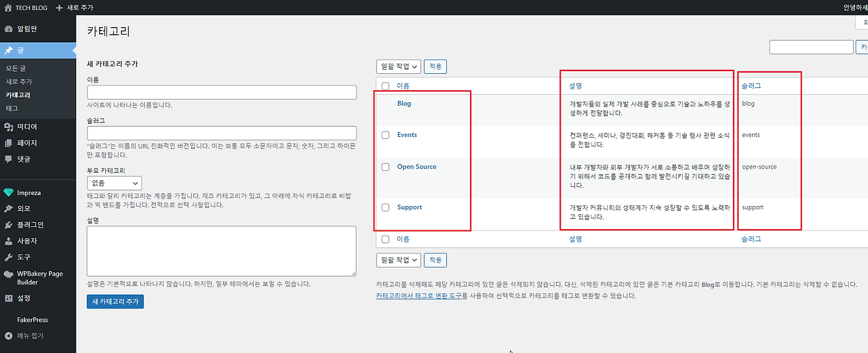Open the top 일괄 작업 dropdown
This screenshot has height=353, width=868.
click(x=399, y=66)
